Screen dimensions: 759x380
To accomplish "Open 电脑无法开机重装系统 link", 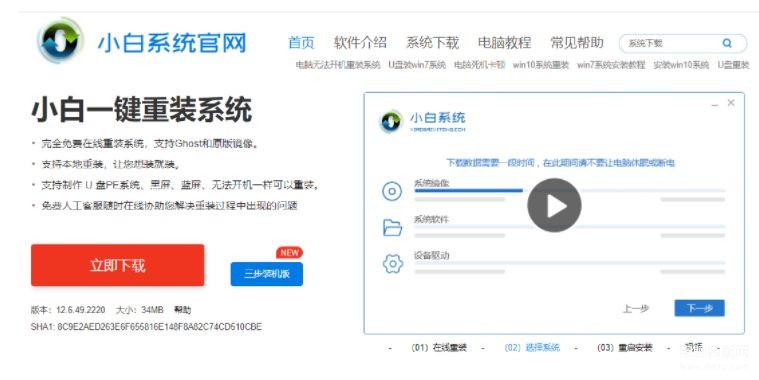I will pyautogui.click(x=338, y=65).
